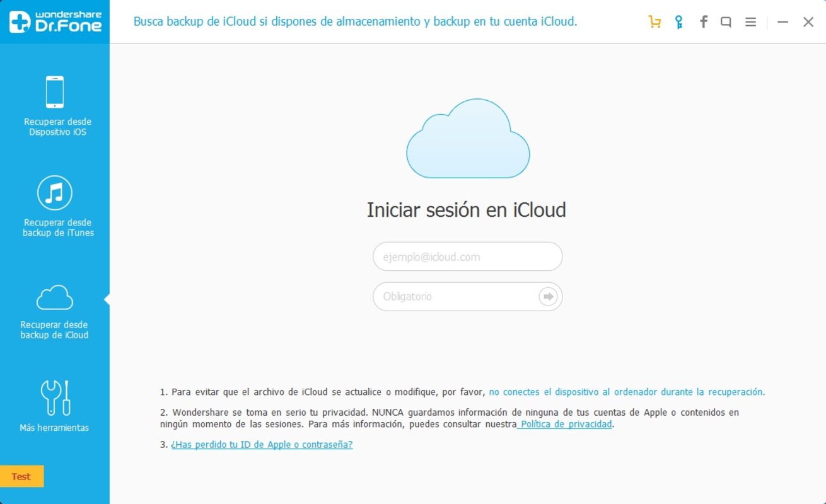
Task: Select the iCloud cloud sidebar icon
Action: [x=55, y=297]
